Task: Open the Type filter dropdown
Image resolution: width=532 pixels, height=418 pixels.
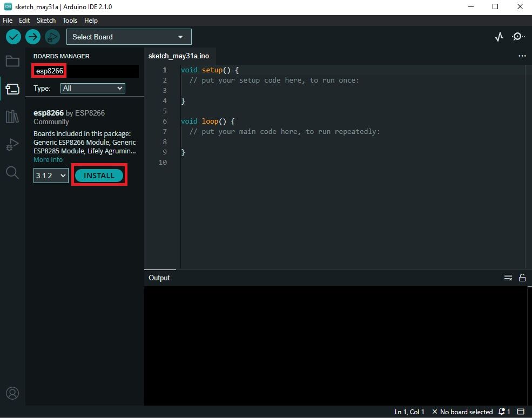Action: point(93,88)
